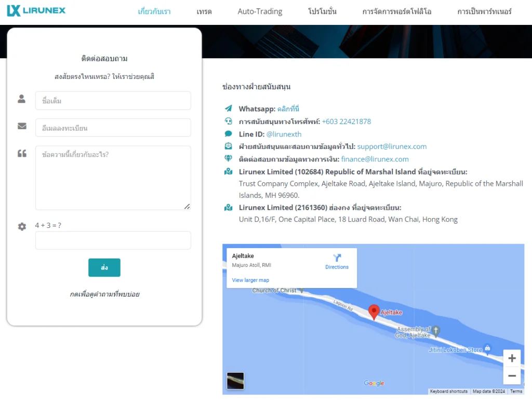Open the View larger map link

click(x=250, y=280)
